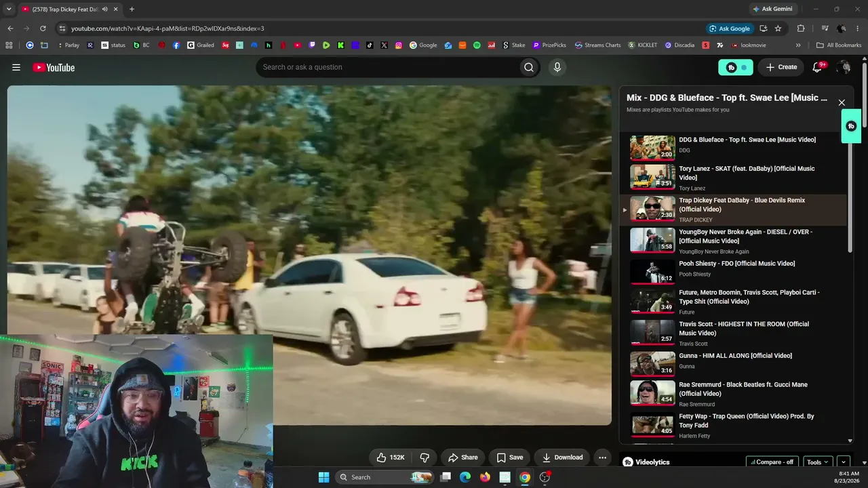Image resolution: width=868 pixels, height=488 pixels.
Task: Open the tab search dropdown arrow
Action: click(x=9, y=9)
